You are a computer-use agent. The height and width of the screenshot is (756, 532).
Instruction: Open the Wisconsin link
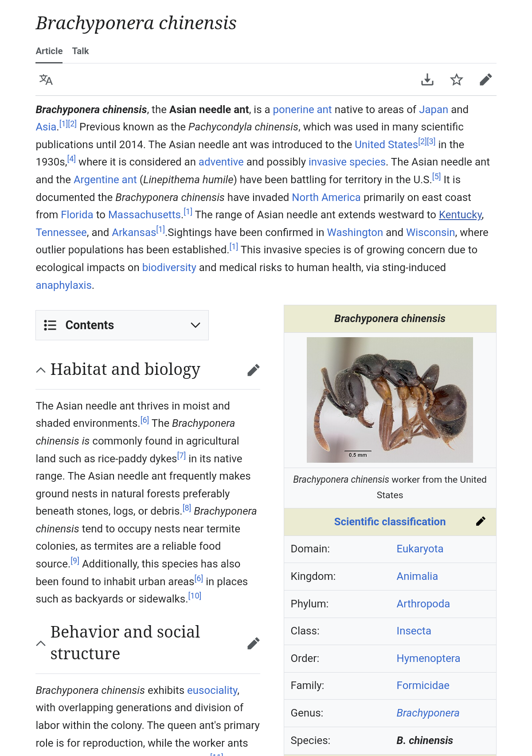pos(430,232)
